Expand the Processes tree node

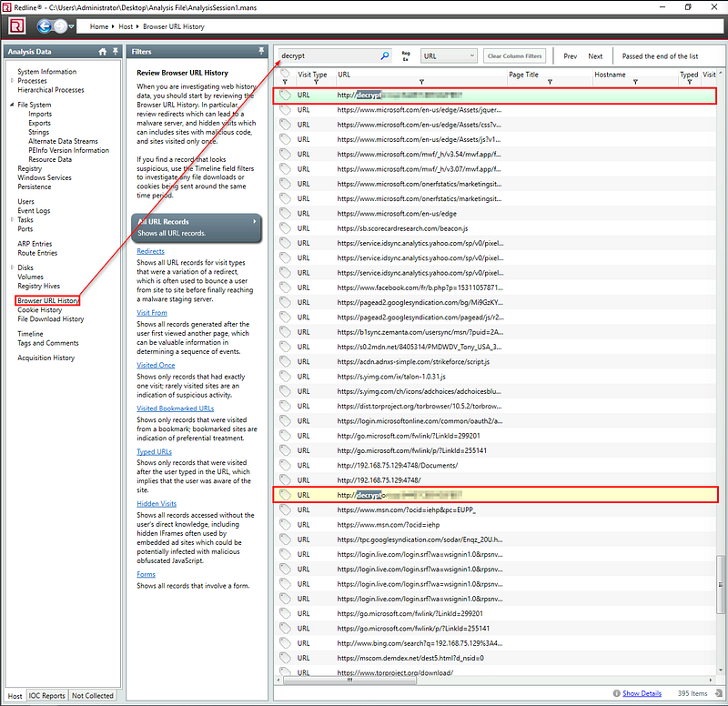[x=12, y=81]
